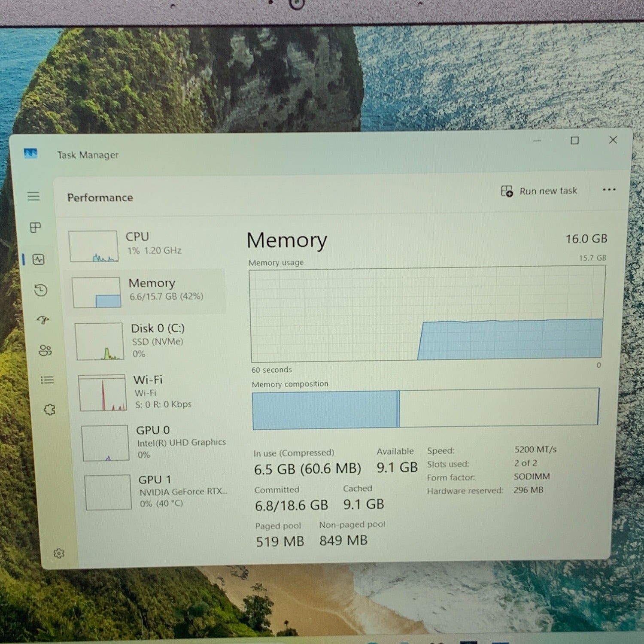Open the Startup apps icon
Viewport: 644px width, 644px height.
(x=43, y=320)
